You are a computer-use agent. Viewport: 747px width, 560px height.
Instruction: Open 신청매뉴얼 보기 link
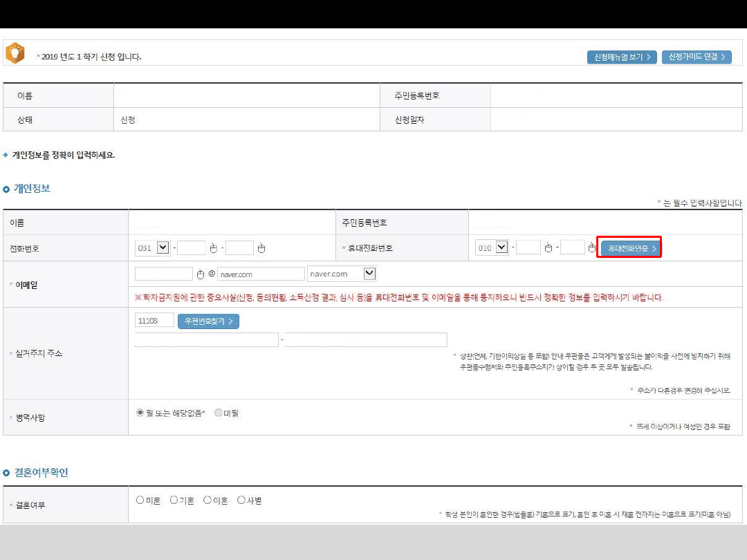[621, 57]
